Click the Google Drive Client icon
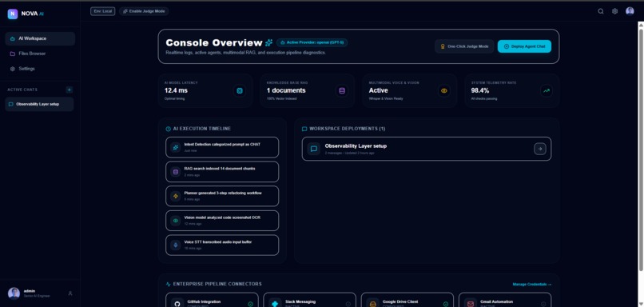Image resolution: width=644 pixels, height=307 pixels. point(372,304)
